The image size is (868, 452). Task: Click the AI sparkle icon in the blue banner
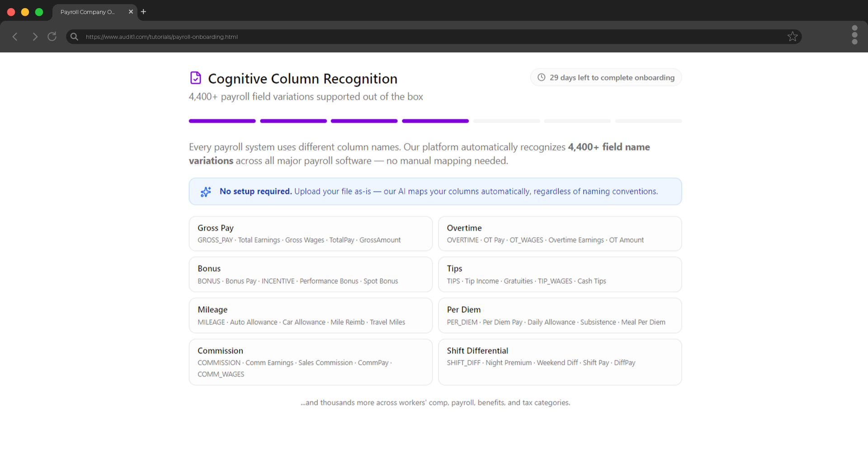point(206,191)
